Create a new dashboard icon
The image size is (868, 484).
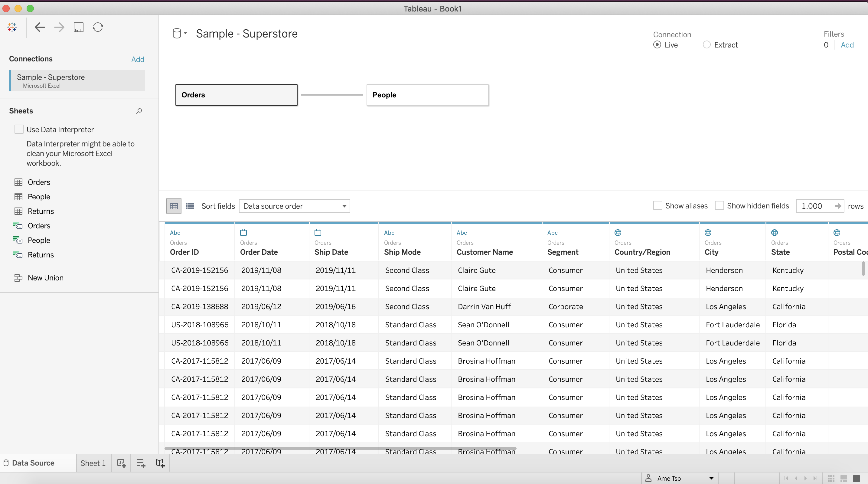pos(141,463)
